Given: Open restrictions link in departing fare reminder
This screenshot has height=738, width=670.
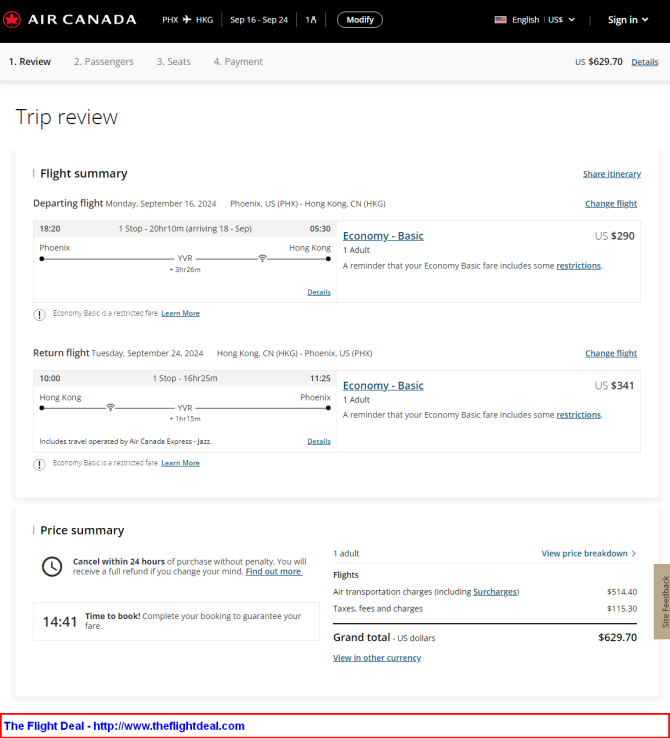Looking at the screenshot, I should [578, 266].
